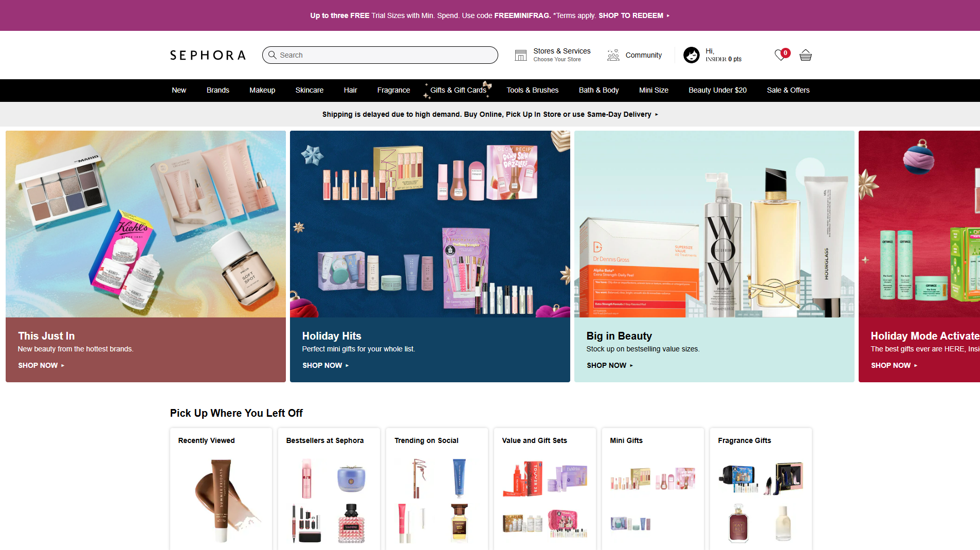Viewport: 980px width, 550px height.
Task: Open the Community icon
Action: [612, 55]
